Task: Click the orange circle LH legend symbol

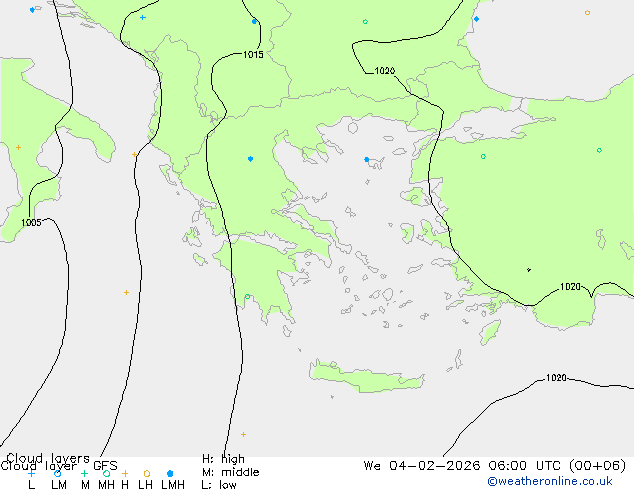Action: tap(147, 473)
